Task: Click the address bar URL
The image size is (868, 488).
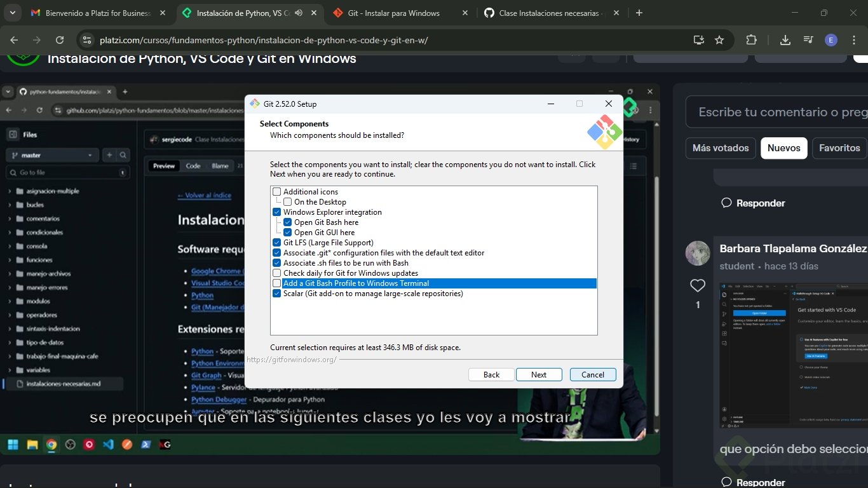Action: tap(264, 40)
